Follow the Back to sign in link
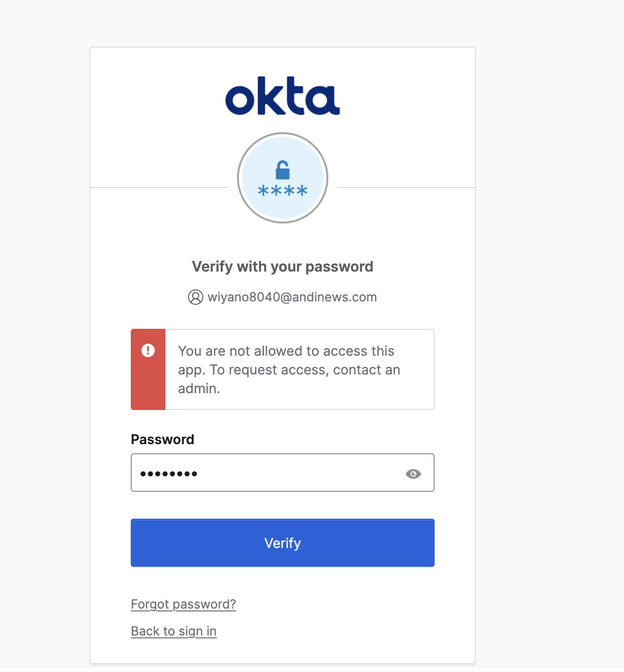The height and width of the screenshot is (672, 624). [174, 631]
